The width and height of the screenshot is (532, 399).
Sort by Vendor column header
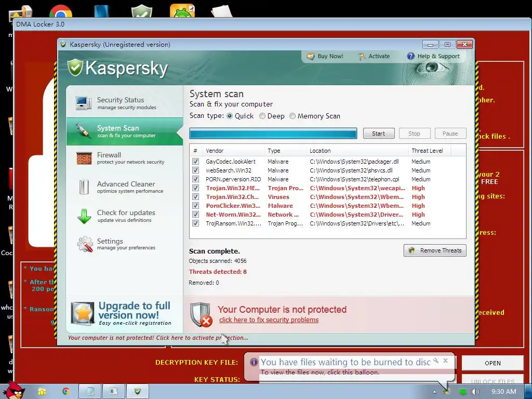pos(233,151)
